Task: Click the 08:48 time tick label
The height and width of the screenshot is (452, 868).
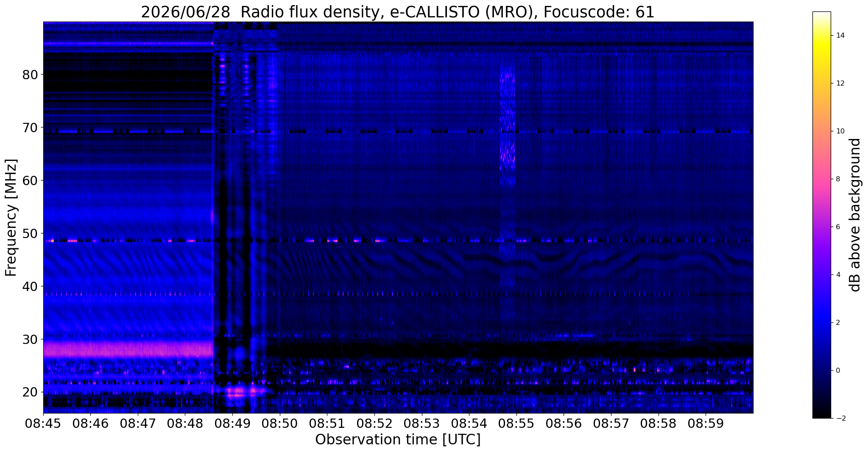Action: click(x=185, y=423)
